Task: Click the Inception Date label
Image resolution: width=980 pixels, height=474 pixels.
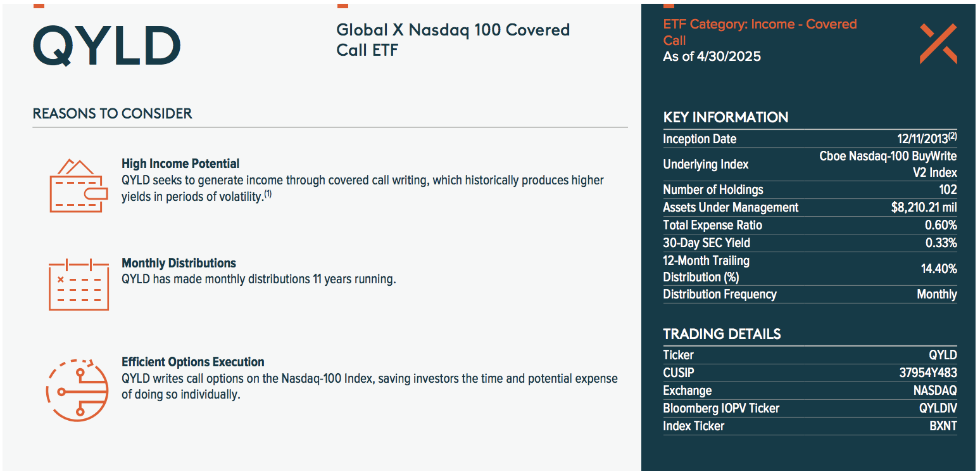Action: (700, 139)
